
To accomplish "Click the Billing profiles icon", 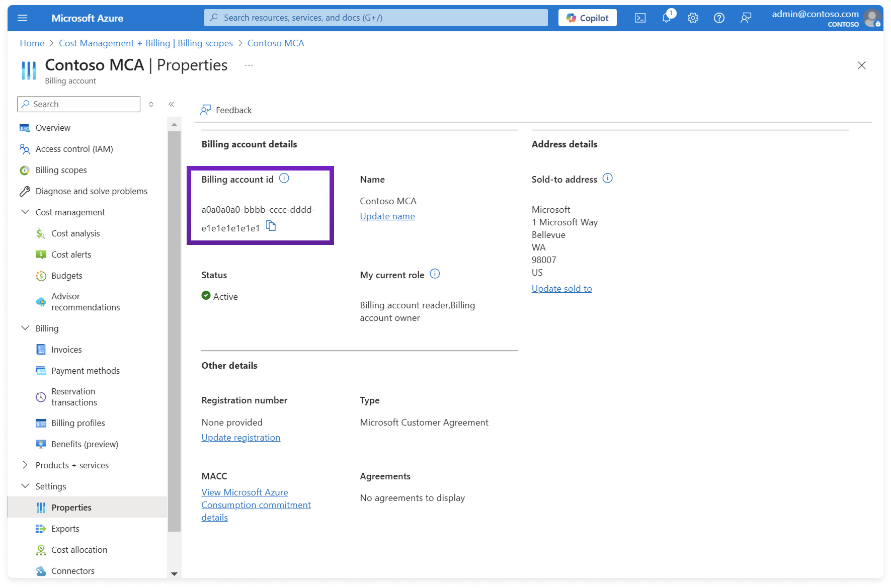I will click(41, 423).
